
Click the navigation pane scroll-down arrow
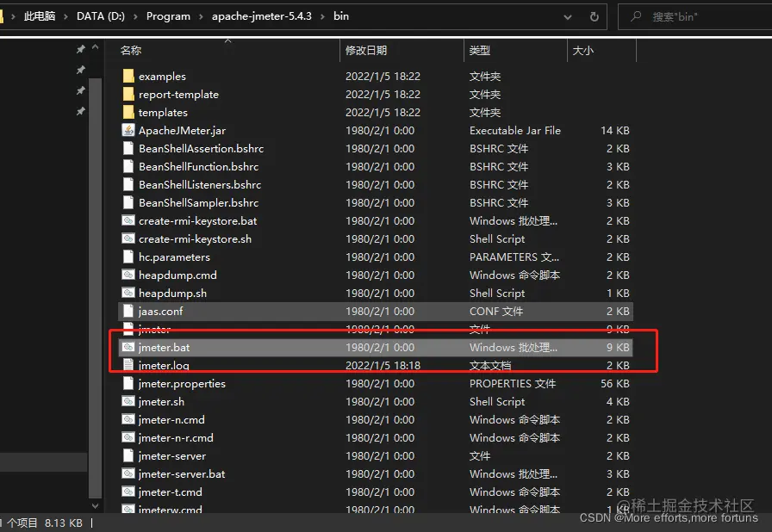click(96, 506)
